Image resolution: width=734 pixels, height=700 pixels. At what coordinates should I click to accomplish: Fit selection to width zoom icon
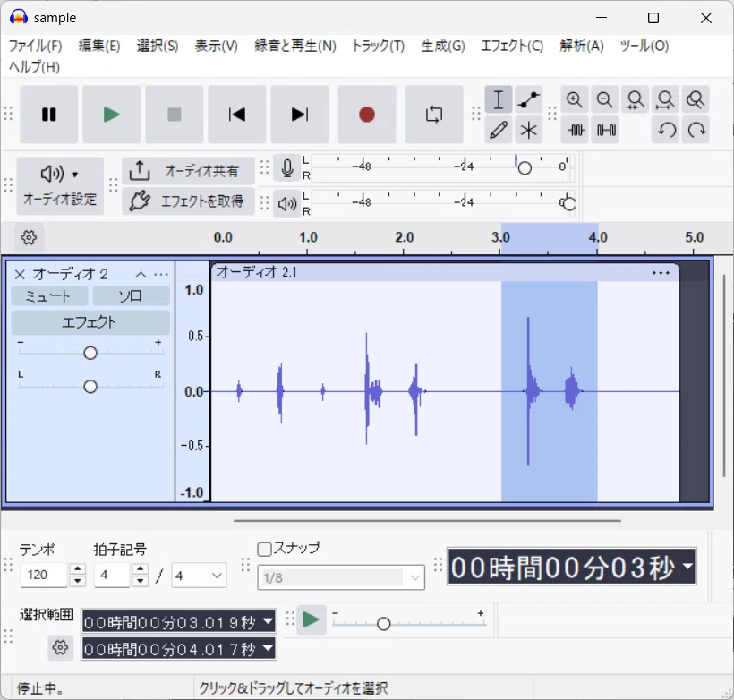[635, 99]
